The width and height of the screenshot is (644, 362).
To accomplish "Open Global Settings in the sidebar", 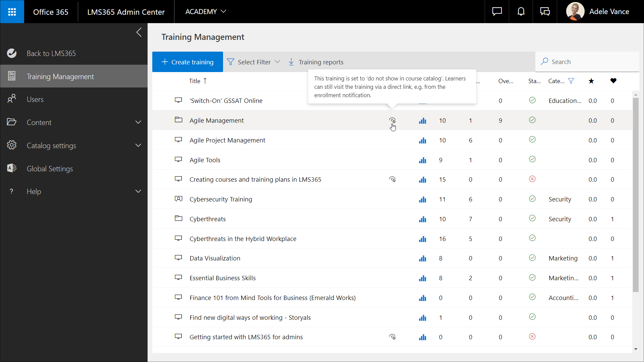I will 50,169.
